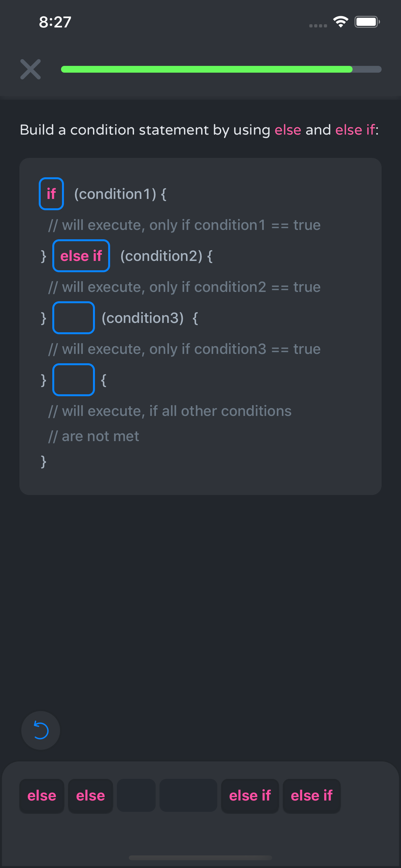
Task: Tap the empty blank before final brace
Action: click(x=74, y=380)
